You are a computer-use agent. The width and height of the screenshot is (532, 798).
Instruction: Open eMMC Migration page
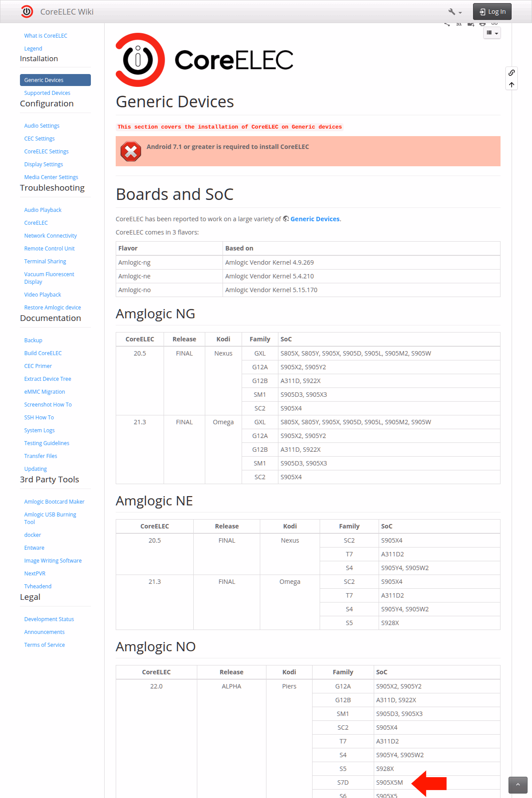pyautogui.click(x=45, y=392)
